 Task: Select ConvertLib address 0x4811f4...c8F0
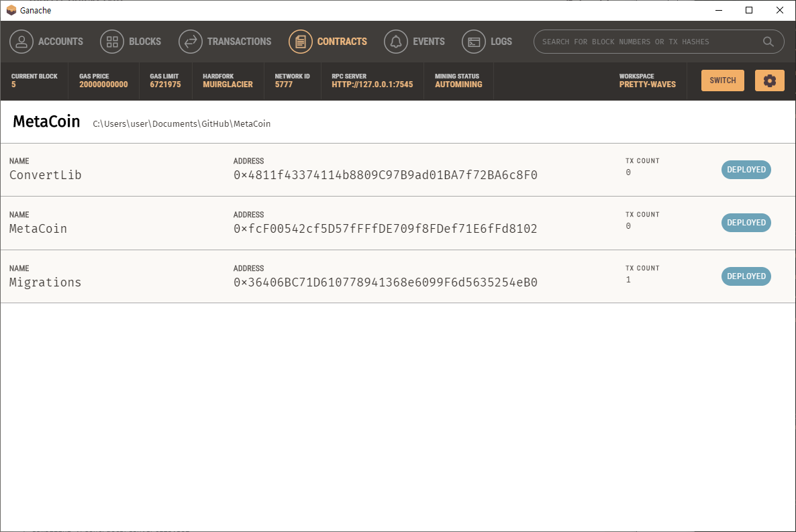point(385,175)
